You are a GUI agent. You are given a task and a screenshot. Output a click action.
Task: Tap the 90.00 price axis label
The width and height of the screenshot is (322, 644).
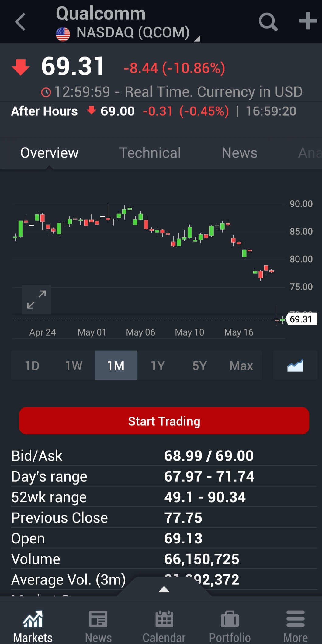pos(301,204)
